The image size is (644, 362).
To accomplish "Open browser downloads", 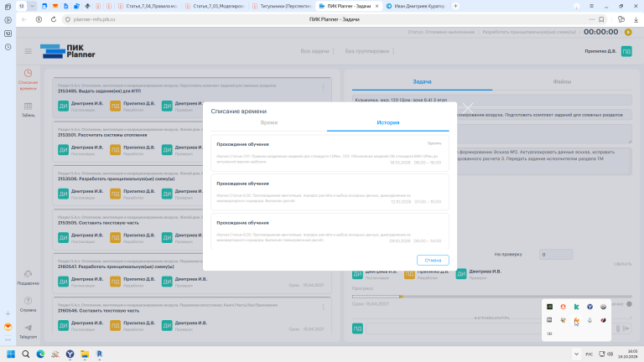I will pos(636,19).
